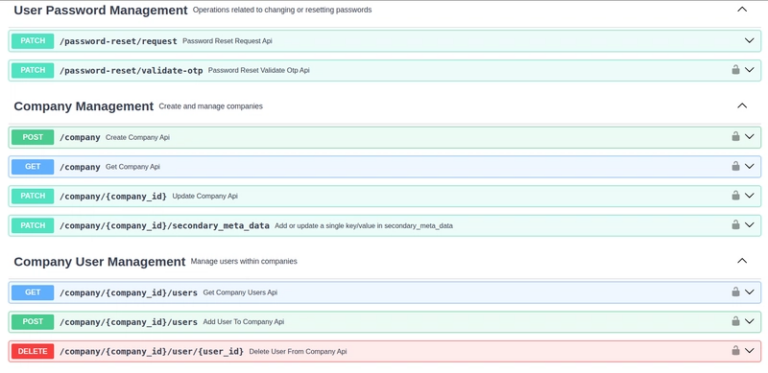Open /company/{company_id}/secondary_meta_data path link

point(165,226)
